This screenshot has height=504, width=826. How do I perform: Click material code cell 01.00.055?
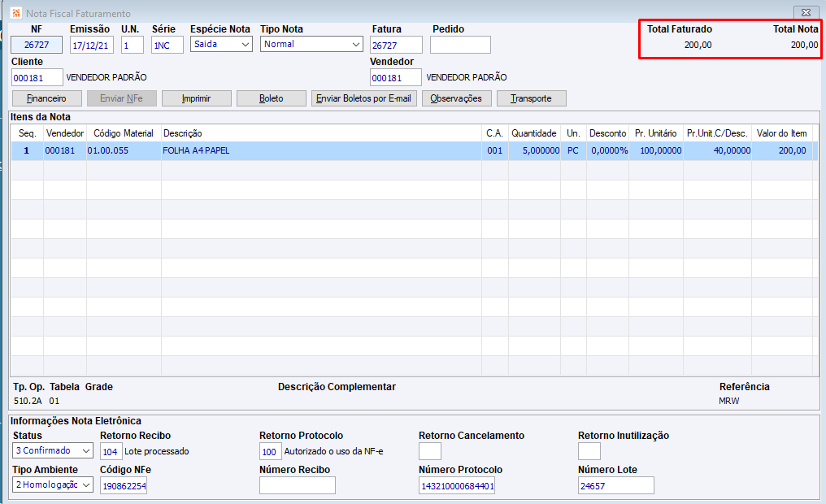(124, 150)
